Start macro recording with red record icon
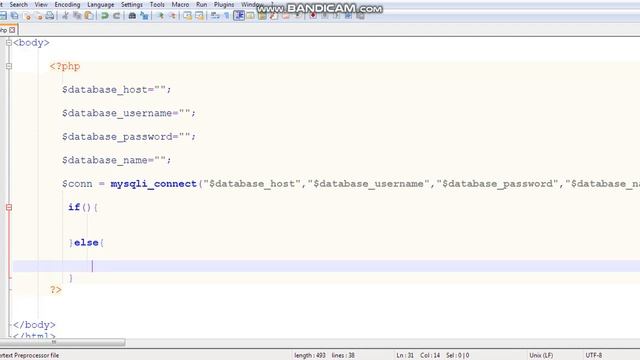Viewport: 640px width, 360px height. coord(313,16)
